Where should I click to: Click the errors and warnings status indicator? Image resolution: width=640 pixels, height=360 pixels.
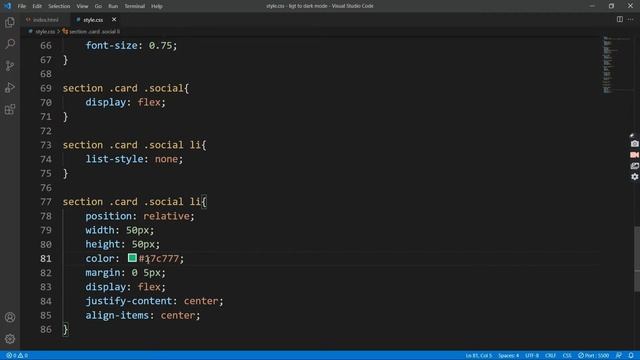(17, 356)
